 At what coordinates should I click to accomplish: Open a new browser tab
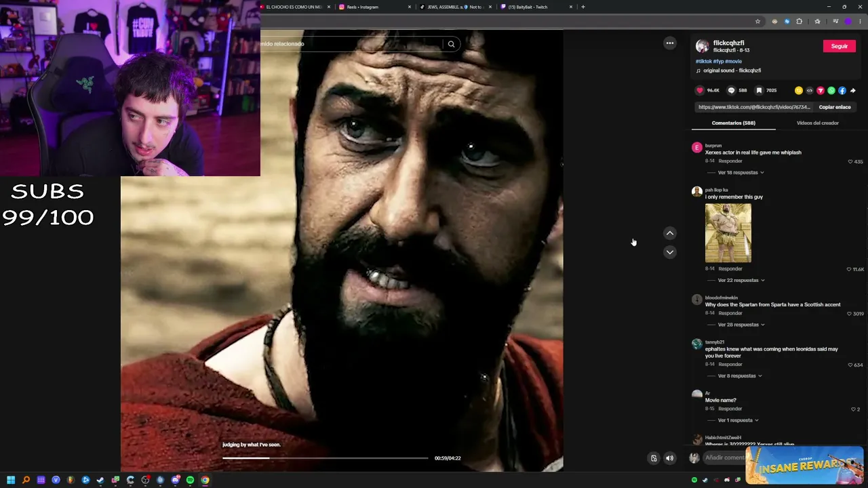click(x=583, y=7)
